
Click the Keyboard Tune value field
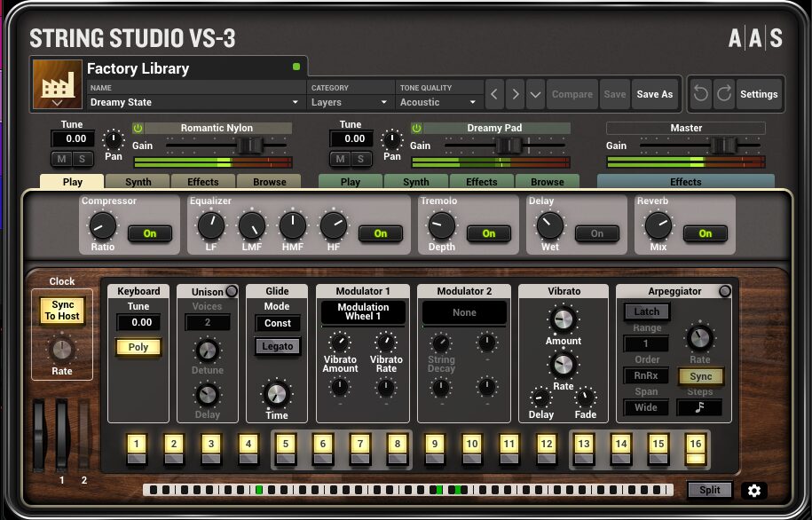pos(139,323)
